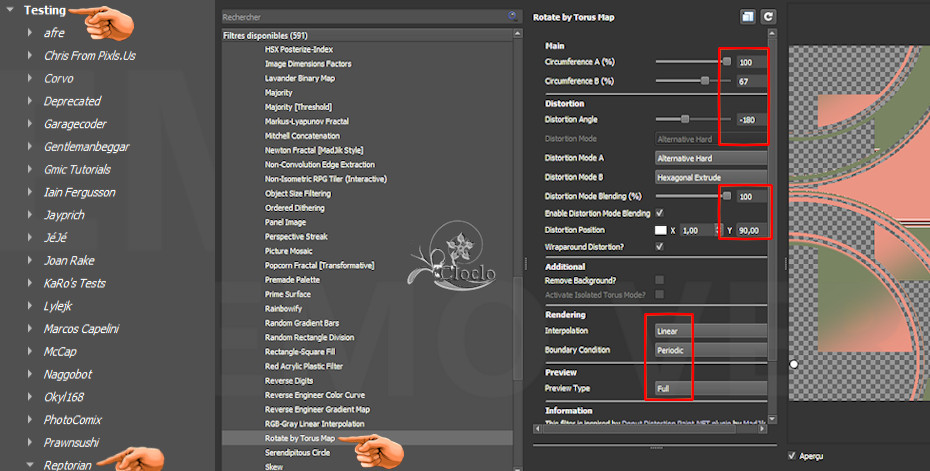930x471 pixels.
Task: Click the Rechercher search input field
Action: click(x=362, y=17)
